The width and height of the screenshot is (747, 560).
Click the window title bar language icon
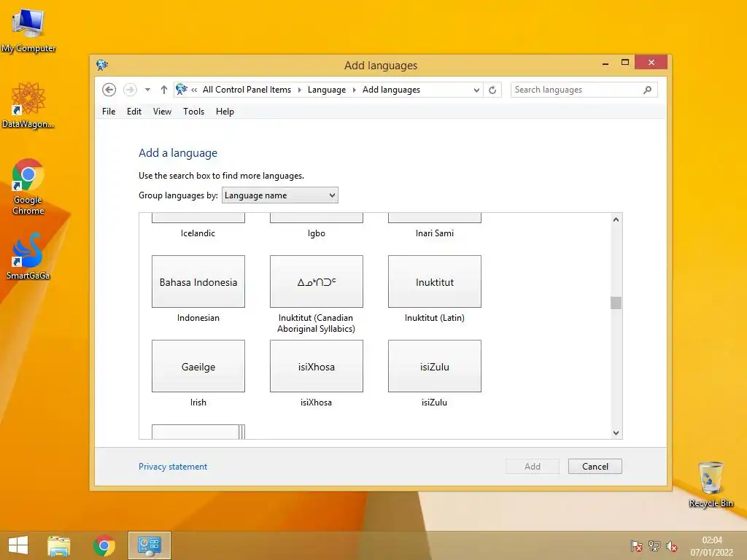point(102,65)
